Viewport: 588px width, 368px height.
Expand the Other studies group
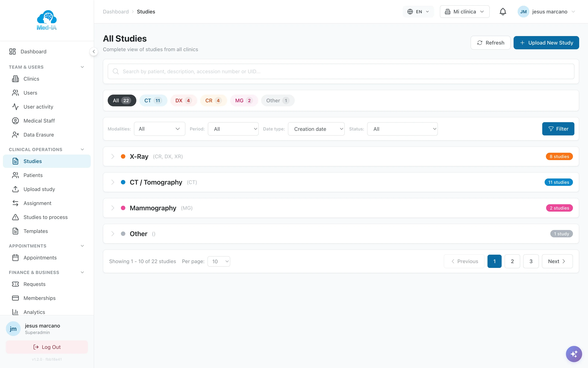click(x=341, y=234)
